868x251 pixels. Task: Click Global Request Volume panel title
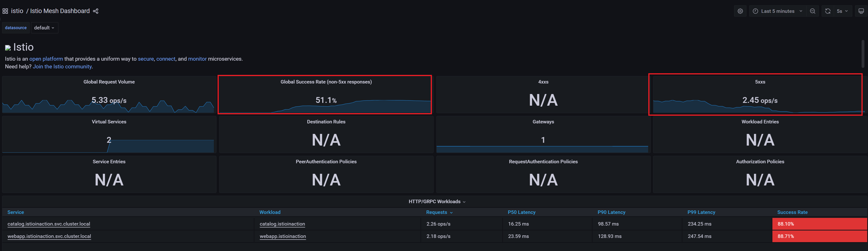(x=109, y=82)
